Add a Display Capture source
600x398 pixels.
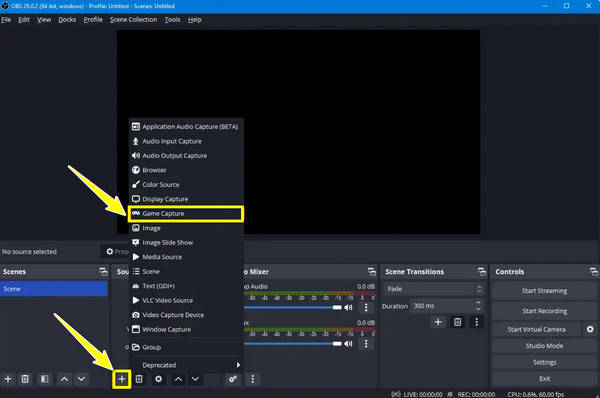click(186, 199)
